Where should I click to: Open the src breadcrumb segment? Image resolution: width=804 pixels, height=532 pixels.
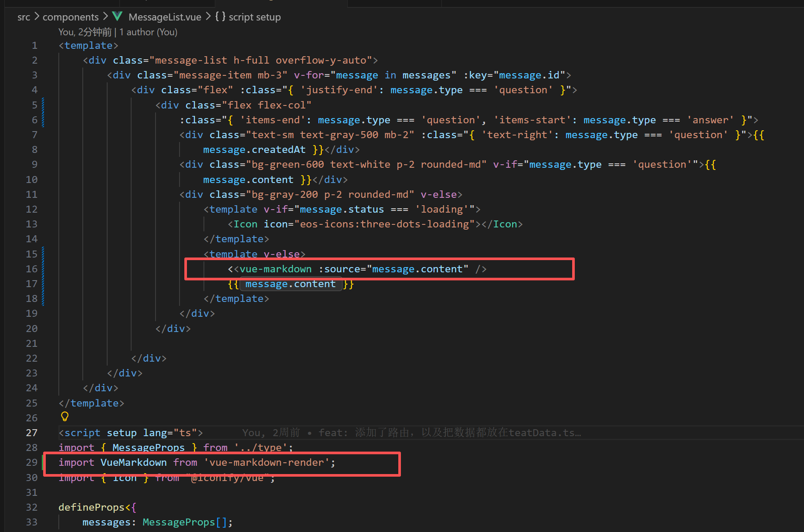coord(24,17)
